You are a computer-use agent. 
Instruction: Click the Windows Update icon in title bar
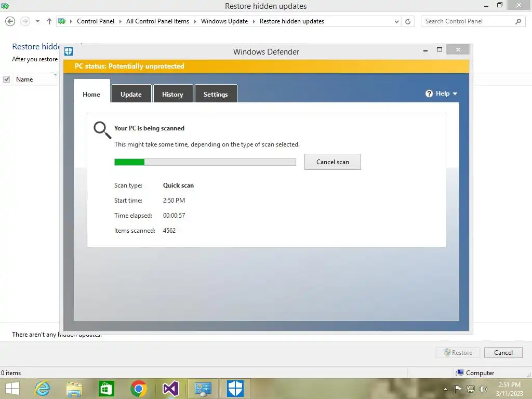[x=5, y=6]
